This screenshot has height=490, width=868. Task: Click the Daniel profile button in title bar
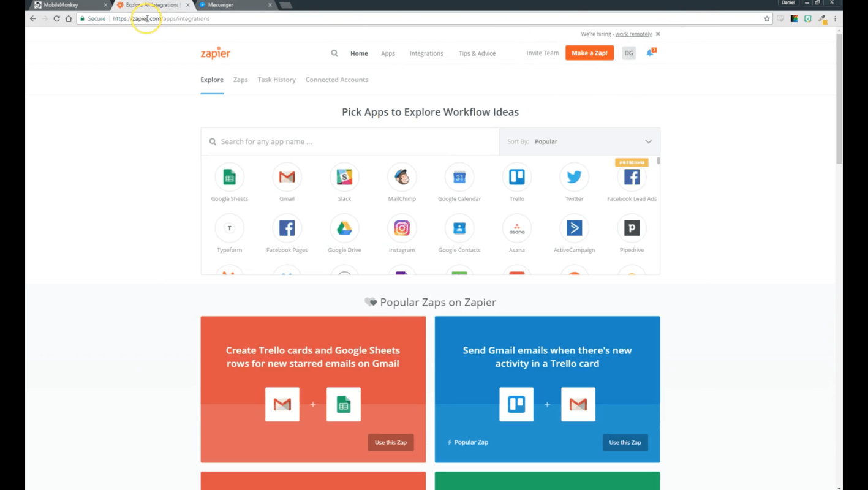click(788, 3)
